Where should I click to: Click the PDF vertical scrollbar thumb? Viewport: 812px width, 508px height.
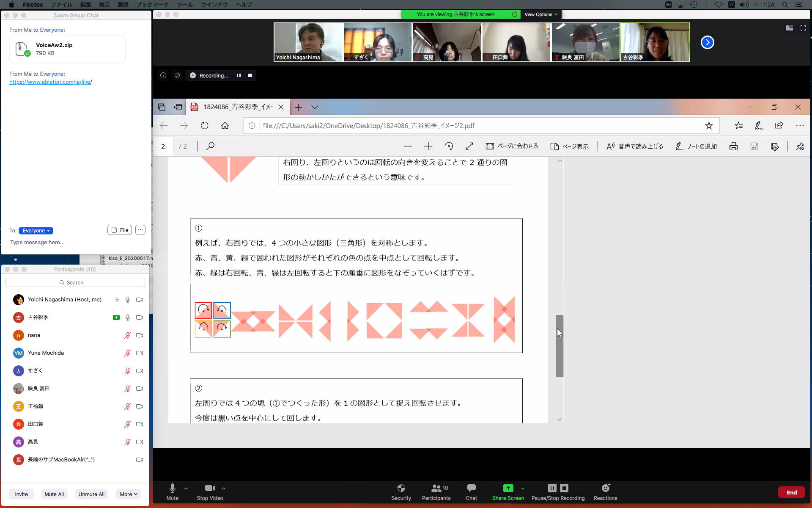(560, 346)
